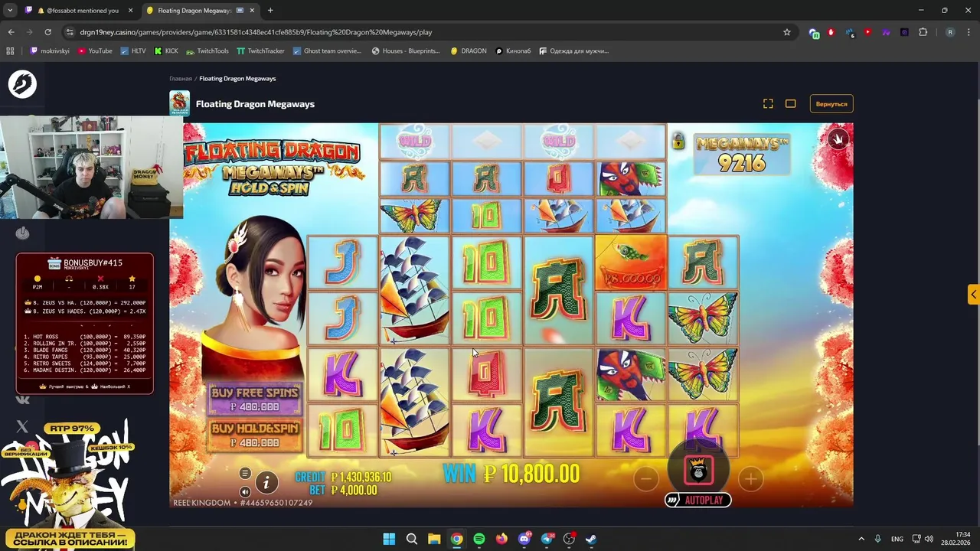The width and height of the screenshot is (980, 551).
Task: Click the BONUSBUY#415 overlay header
Action: pyautogui.click(x=84, y=263)
